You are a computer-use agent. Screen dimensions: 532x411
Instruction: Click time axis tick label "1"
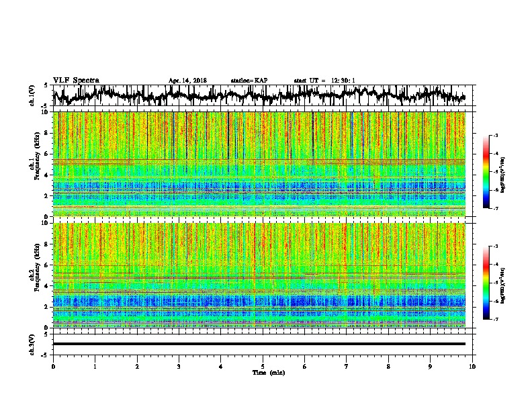[x=95, y=367]
